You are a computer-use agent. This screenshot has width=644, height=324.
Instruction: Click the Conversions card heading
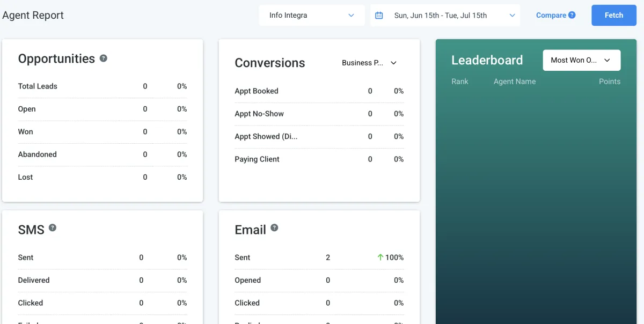(270, 63)
